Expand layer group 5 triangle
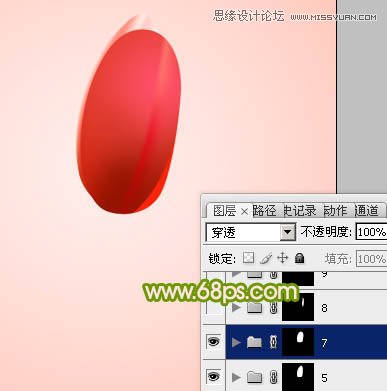 click(236, 377)
